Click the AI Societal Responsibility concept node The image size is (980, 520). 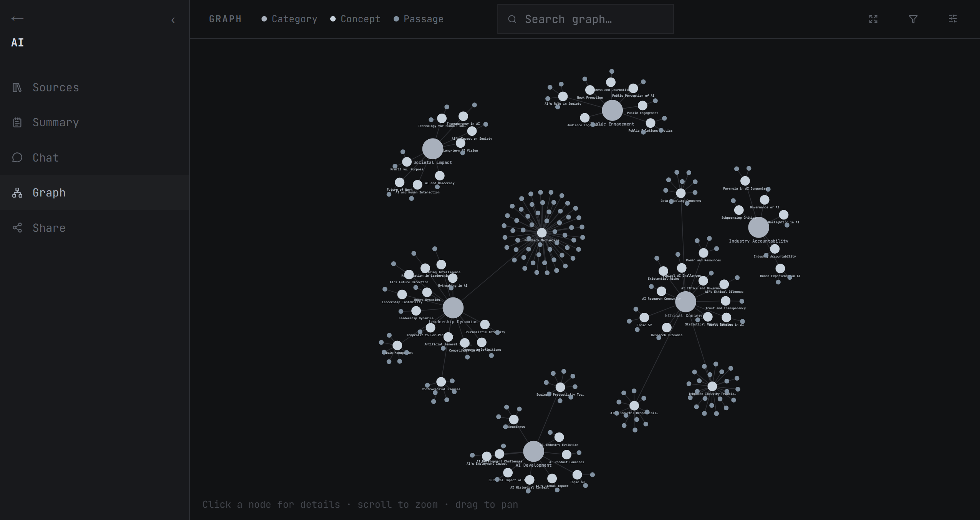pos(634,405)
